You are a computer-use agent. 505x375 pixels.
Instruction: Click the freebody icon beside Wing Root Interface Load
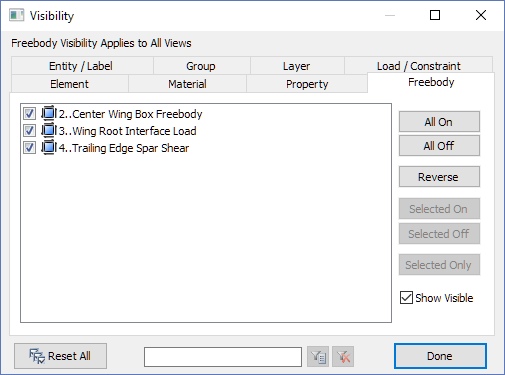point(49,131)
